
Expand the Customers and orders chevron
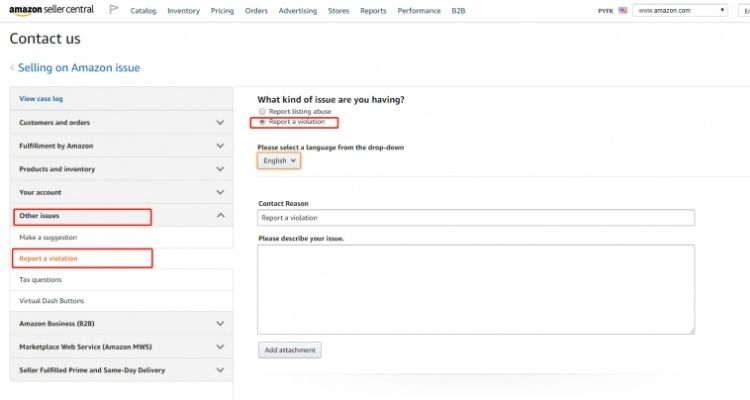coord(220,122)
